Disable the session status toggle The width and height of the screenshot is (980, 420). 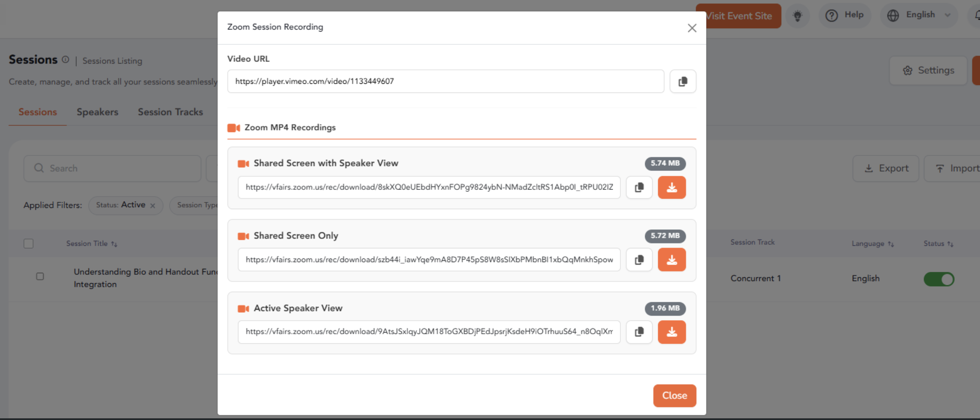[939, 279]
